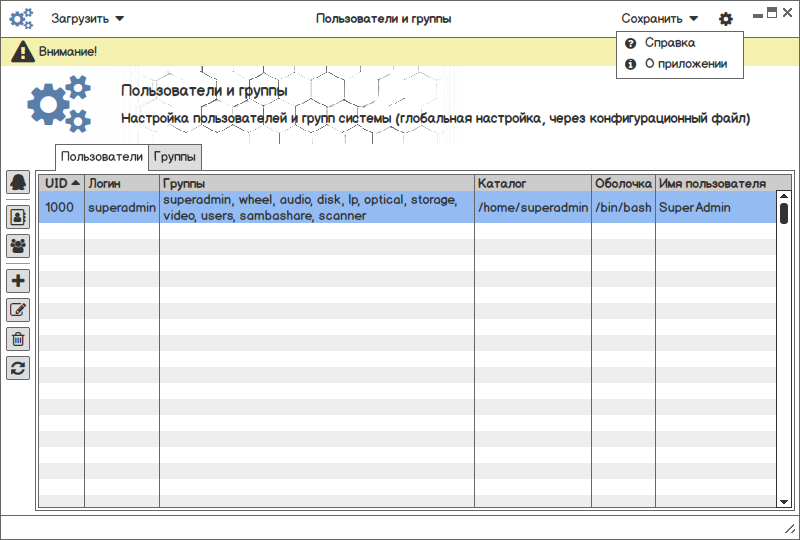The width and height of the screenshot is (800, 540).
Task: Choose О приложении menu entry
Action: tap(685, 64)
